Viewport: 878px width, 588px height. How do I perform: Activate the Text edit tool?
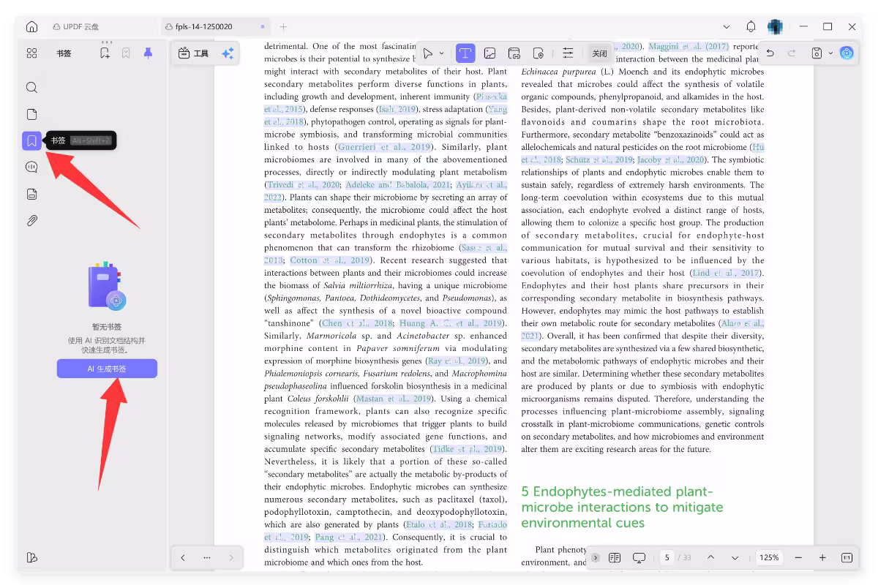[465, 53]
